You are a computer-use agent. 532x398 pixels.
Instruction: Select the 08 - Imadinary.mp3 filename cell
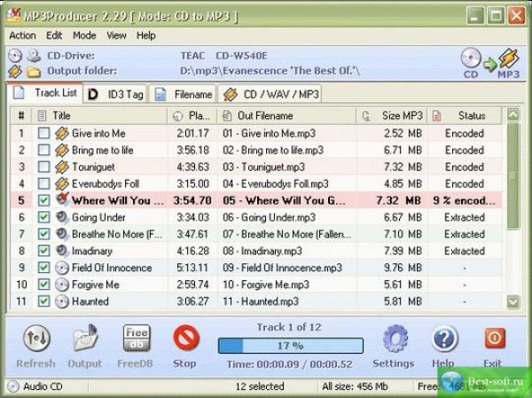point(286,251)
